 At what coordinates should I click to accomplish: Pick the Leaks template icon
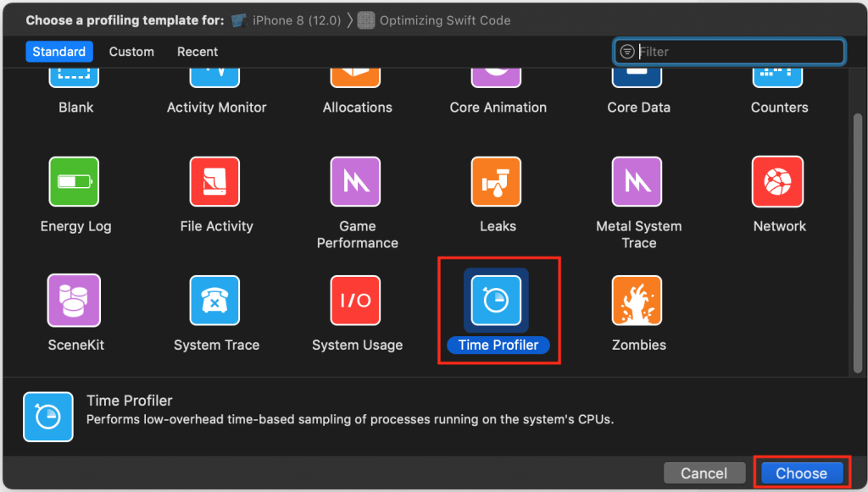[497, 182]
